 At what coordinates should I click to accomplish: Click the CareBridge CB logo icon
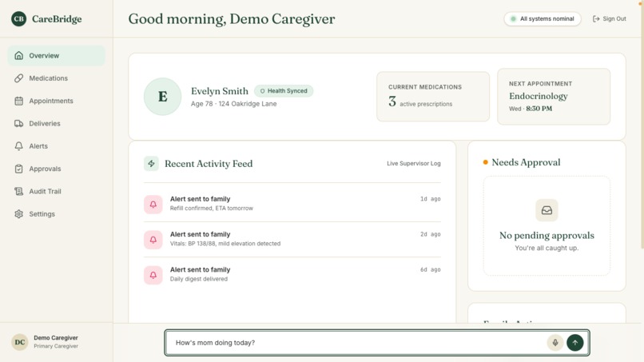[18, 19]
